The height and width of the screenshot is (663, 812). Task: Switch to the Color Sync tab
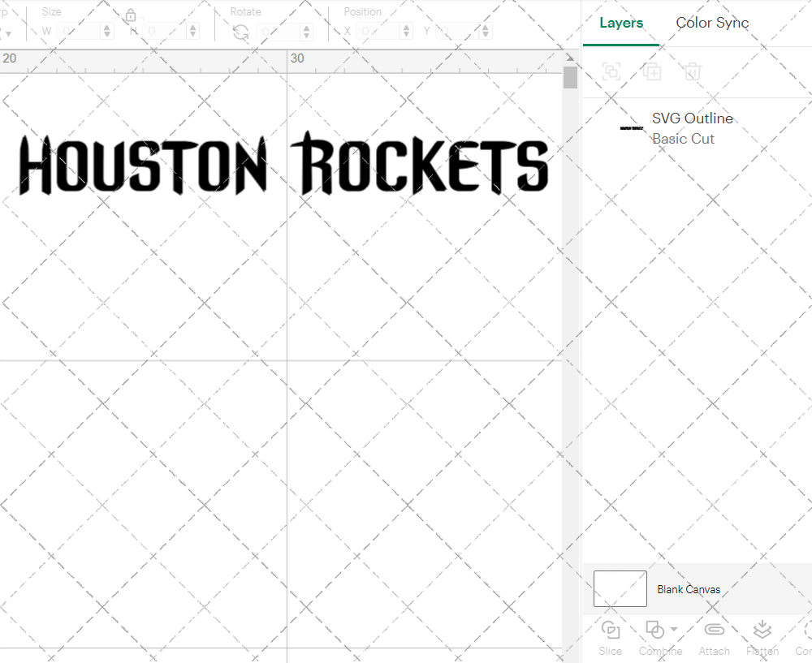point(712,23)
